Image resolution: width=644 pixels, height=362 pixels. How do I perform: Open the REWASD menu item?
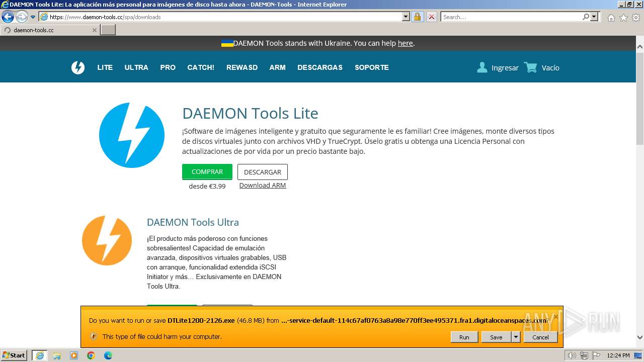242,67
